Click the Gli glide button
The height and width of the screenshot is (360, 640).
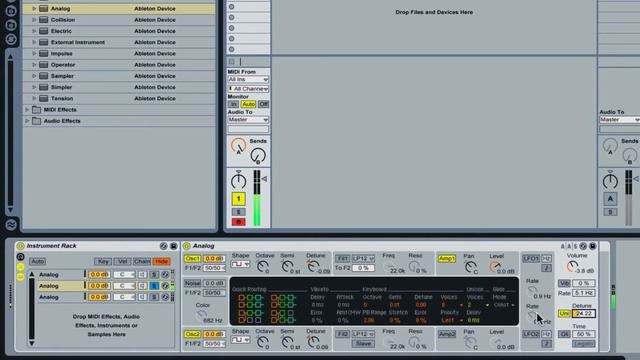(x=564, y=334)
